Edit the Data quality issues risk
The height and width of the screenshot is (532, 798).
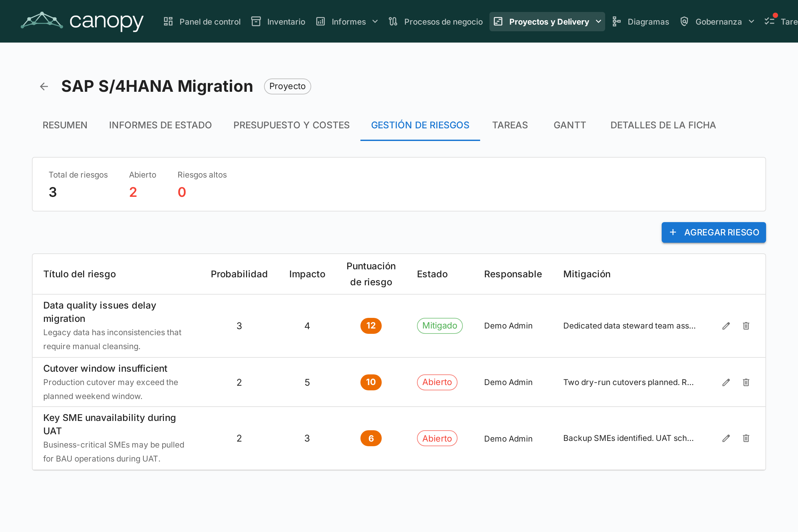tap(726, 326)
